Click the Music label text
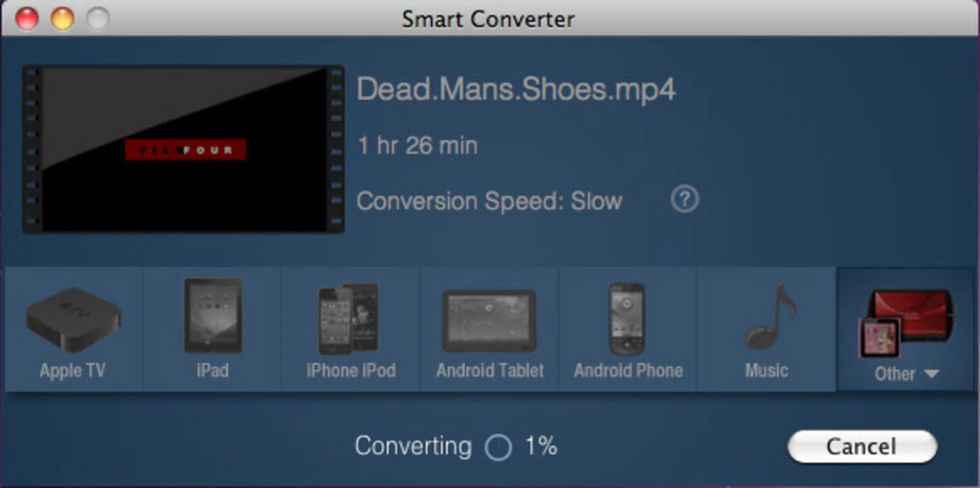Screen dimensions: 980x488 (767, 371)
